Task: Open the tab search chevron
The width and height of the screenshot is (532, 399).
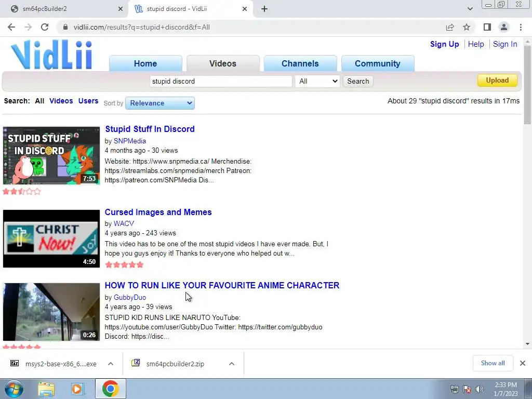Action: click(x=470, y=9)
